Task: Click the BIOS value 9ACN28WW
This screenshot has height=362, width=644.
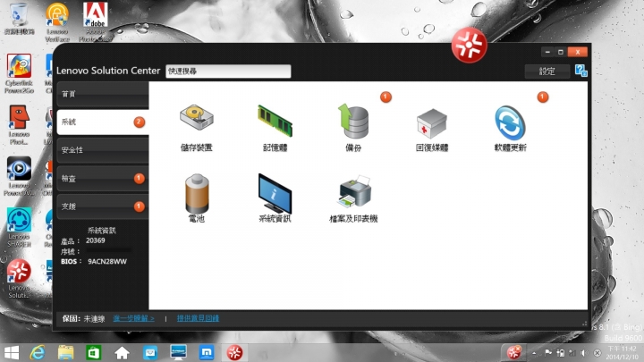Action: click(x=107, y=261)
